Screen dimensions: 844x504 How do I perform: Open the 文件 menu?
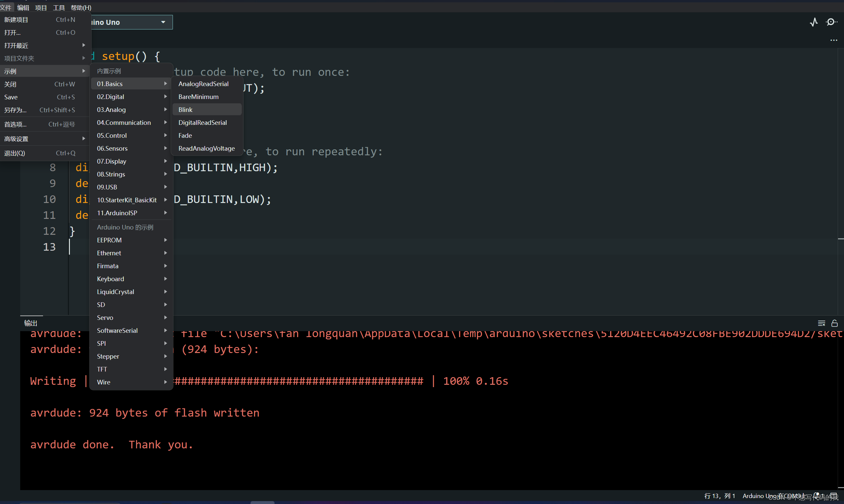coord(6,8)
